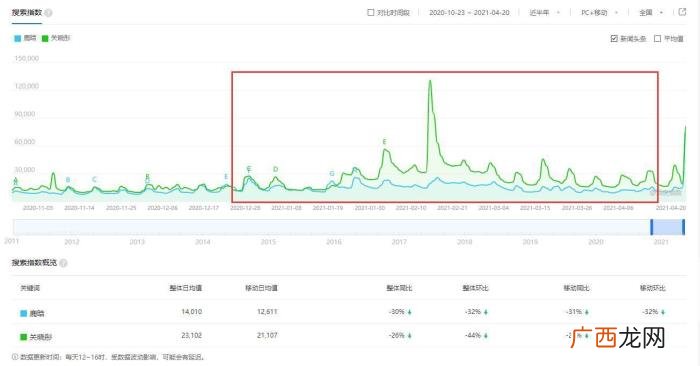Screen dimensions: 700x366
Task: Click green swatch in 关晓彤 table row
Action: [24, 337]
